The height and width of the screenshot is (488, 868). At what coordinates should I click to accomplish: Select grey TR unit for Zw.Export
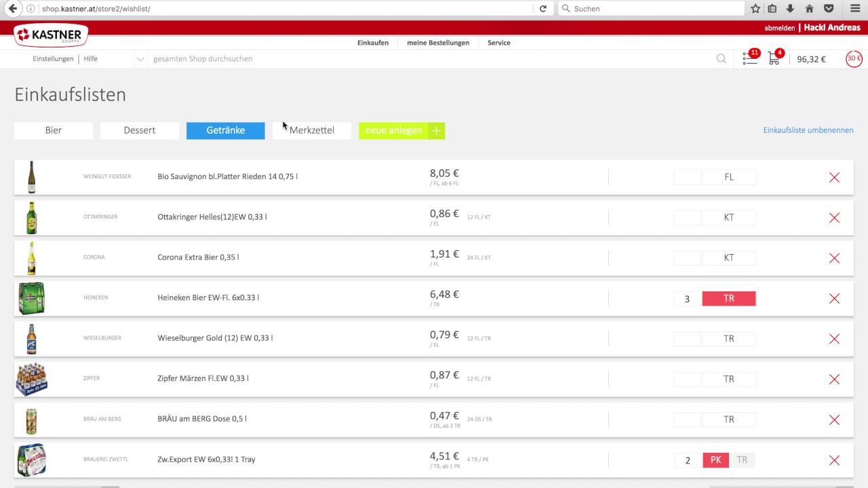point(742,460)
